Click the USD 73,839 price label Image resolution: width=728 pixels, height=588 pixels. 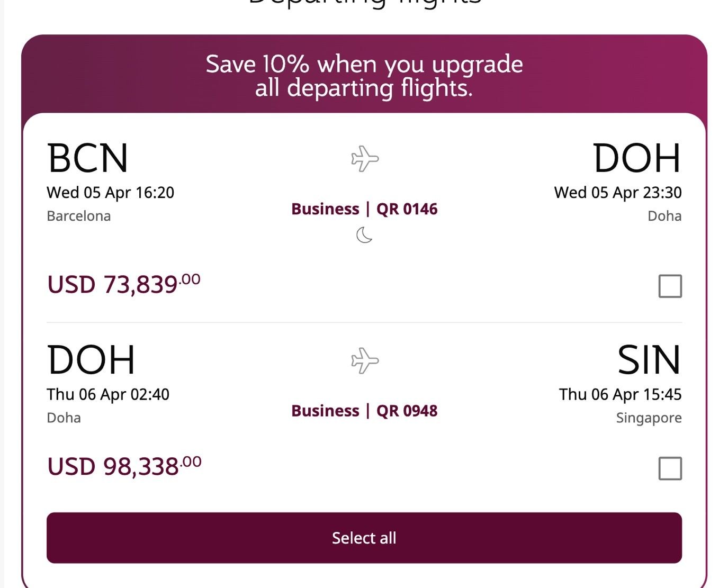click(123, 285)
